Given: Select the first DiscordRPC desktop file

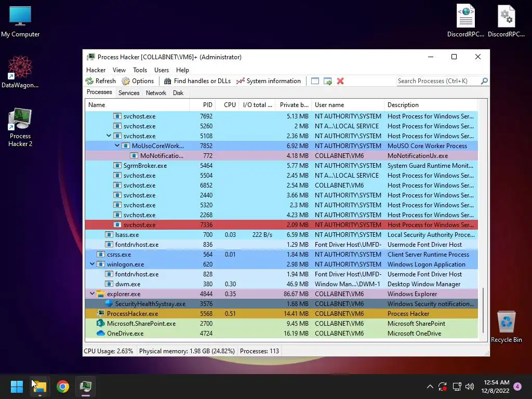Looking at the screenshot, I should [x=465, y=20].
